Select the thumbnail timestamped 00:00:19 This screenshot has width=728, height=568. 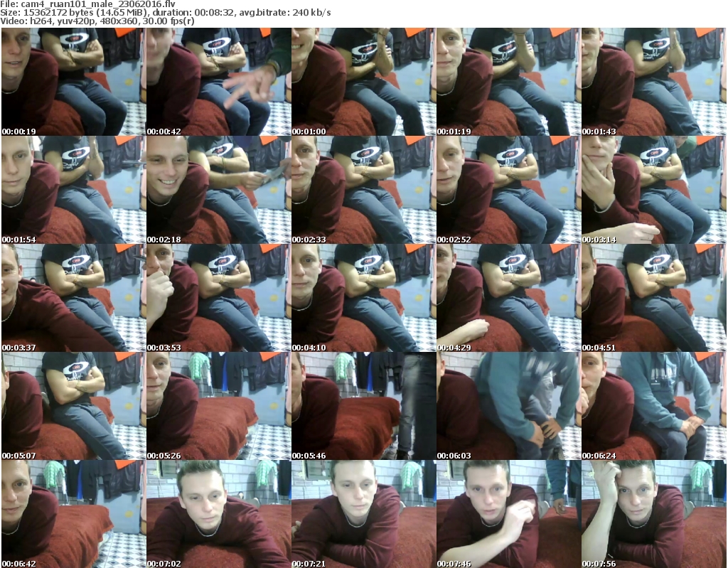(73, 82)
